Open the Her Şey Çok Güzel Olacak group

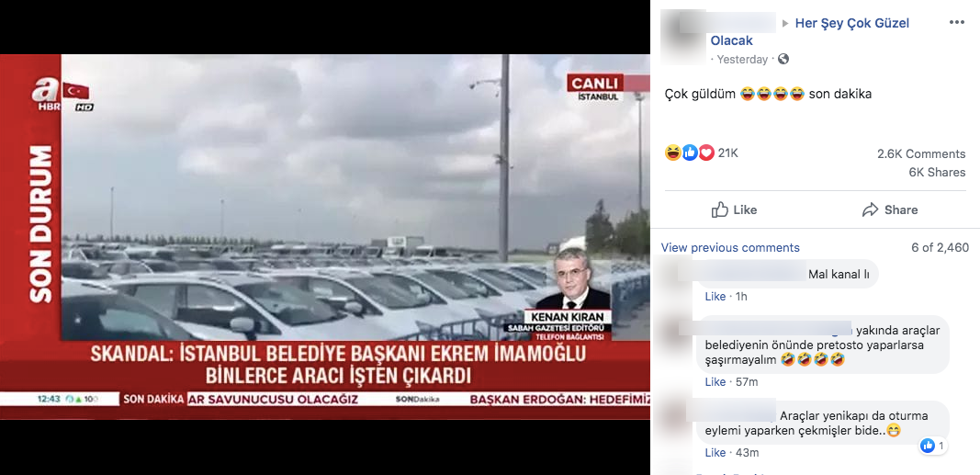[x=810, y=32]
